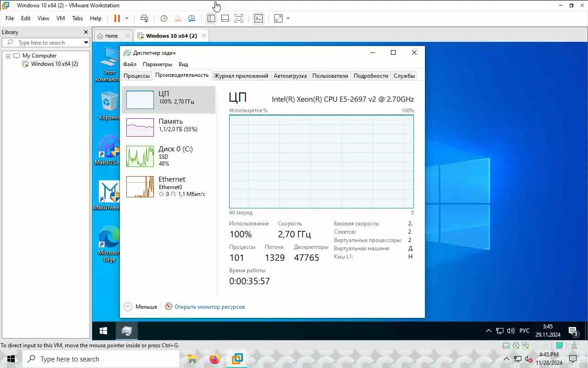Click the stretch guest display icon

(x=278, y=18)
